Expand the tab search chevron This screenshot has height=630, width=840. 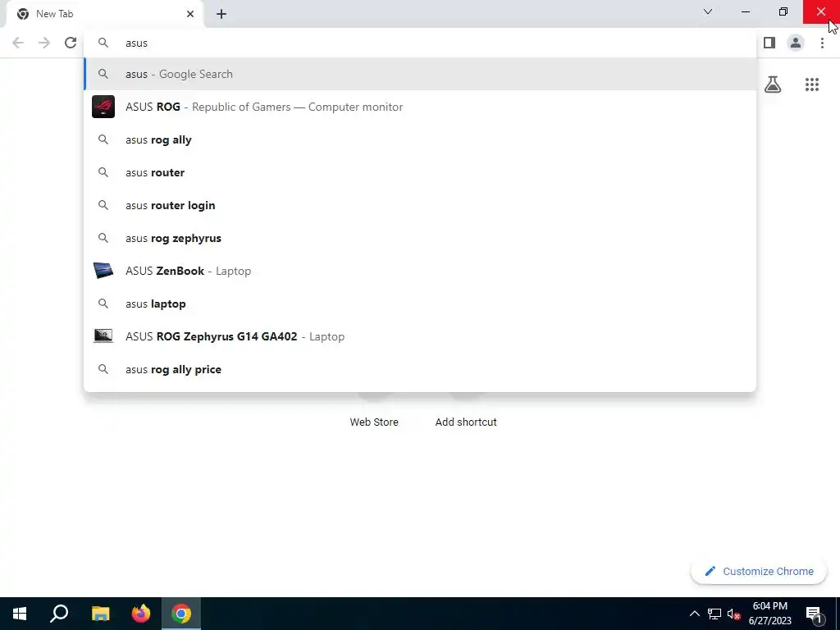[x=708, y=11]
